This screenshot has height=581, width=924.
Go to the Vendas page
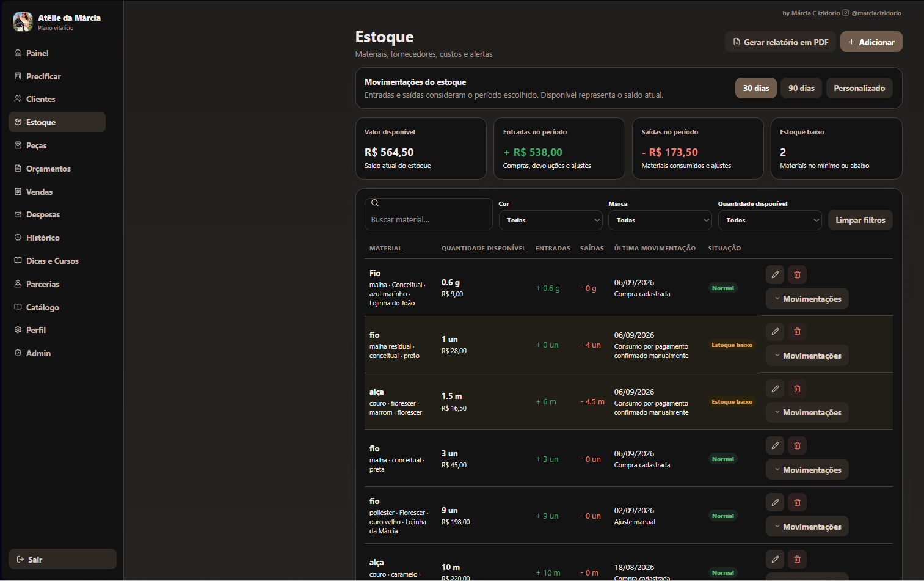click(57, 192)
